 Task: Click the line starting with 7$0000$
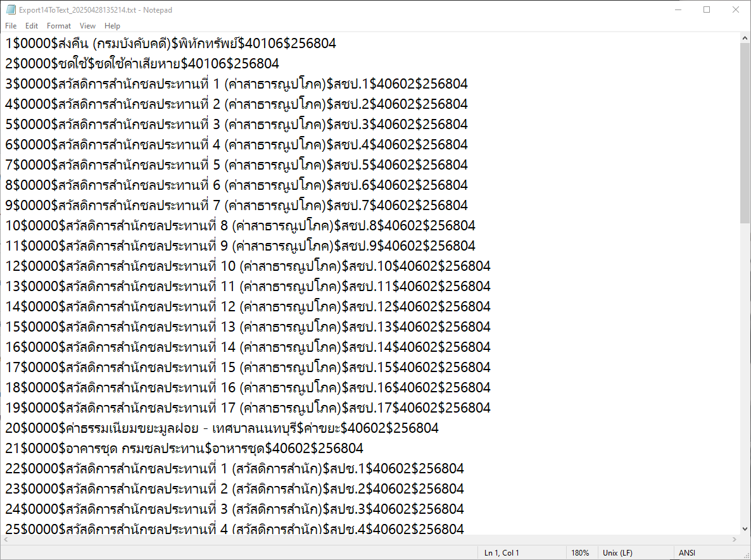pyautogui.click(x=236, y=165)
